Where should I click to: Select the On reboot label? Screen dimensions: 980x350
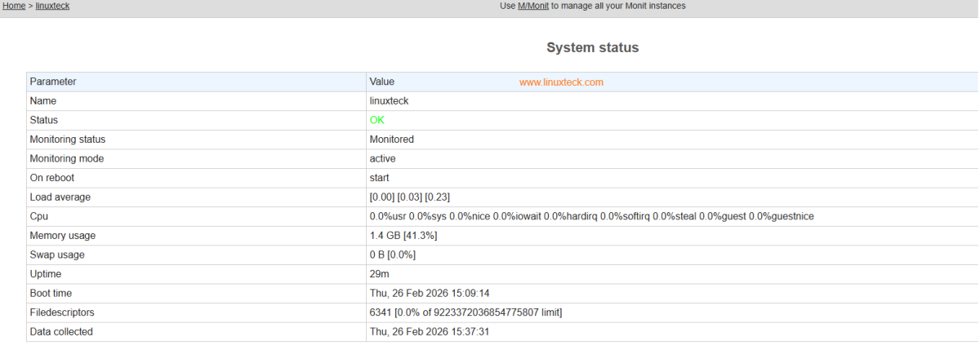(x=52, y=178)
